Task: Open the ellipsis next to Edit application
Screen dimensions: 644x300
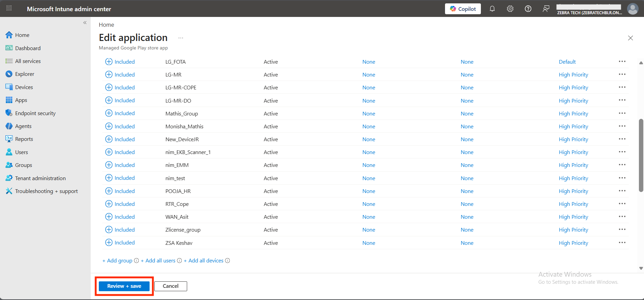Action: tap(181, 38)
